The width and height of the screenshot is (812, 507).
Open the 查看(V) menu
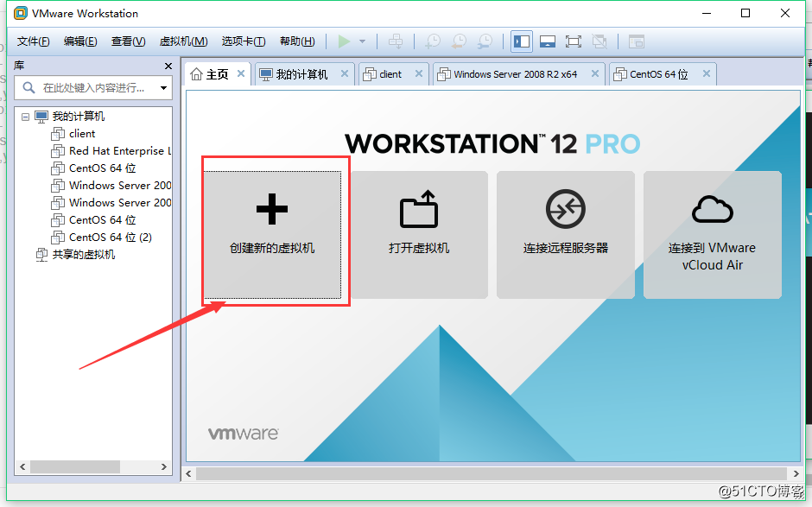coord(128,41)
